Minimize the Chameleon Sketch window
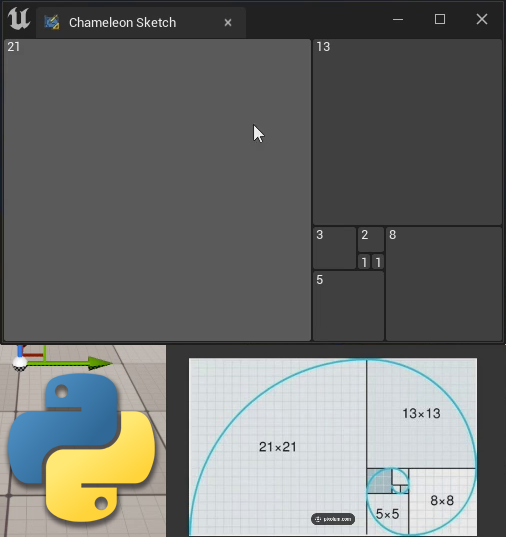 coord(398,20)
